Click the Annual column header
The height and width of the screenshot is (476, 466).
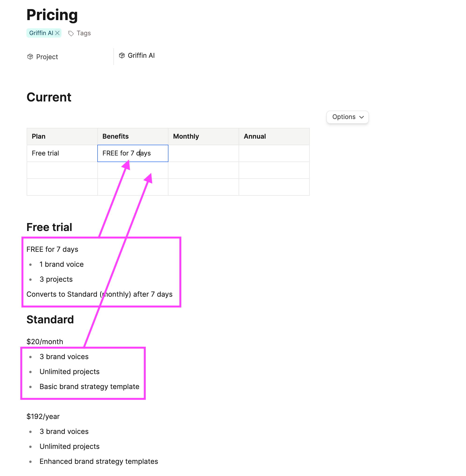(x=274, y=136)
